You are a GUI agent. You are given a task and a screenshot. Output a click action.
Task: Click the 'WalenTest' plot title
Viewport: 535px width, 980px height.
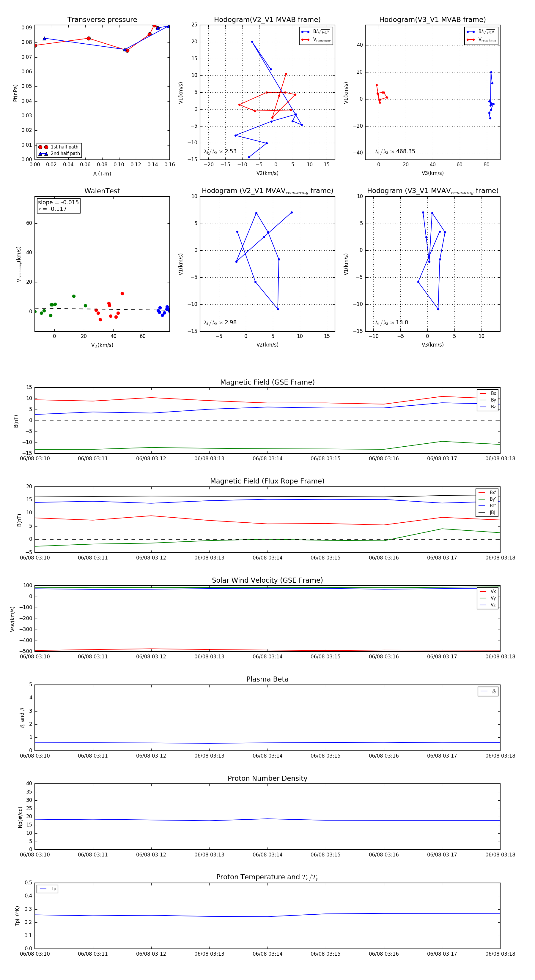pyautogui.click(x=102, y=191)
